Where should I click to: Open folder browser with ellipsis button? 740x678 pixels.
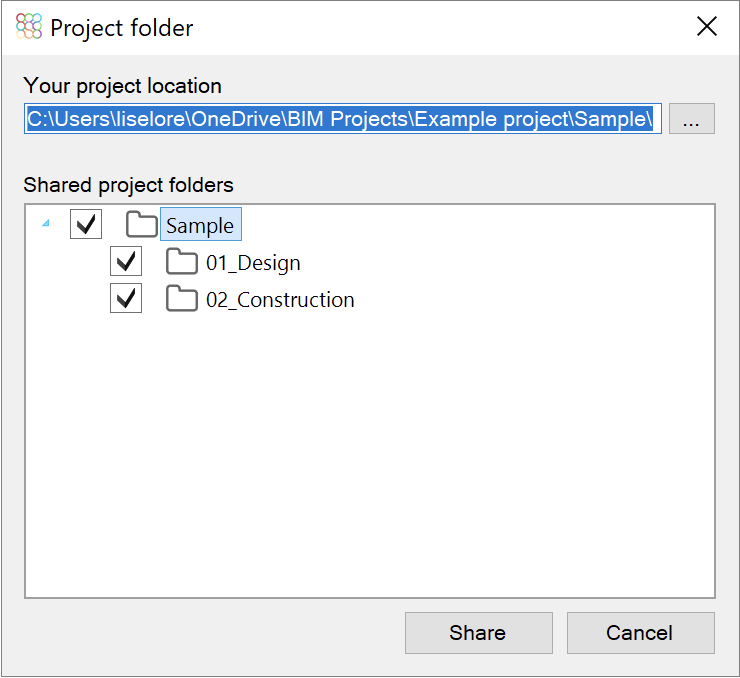point(691,119)
